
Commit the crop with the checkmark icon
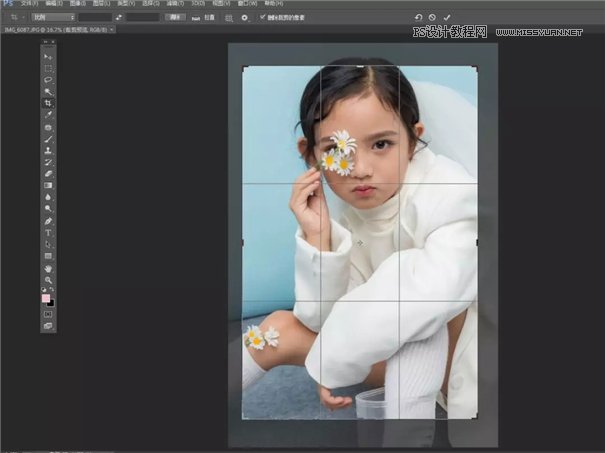pyautogui.click(x=447, y=17)
